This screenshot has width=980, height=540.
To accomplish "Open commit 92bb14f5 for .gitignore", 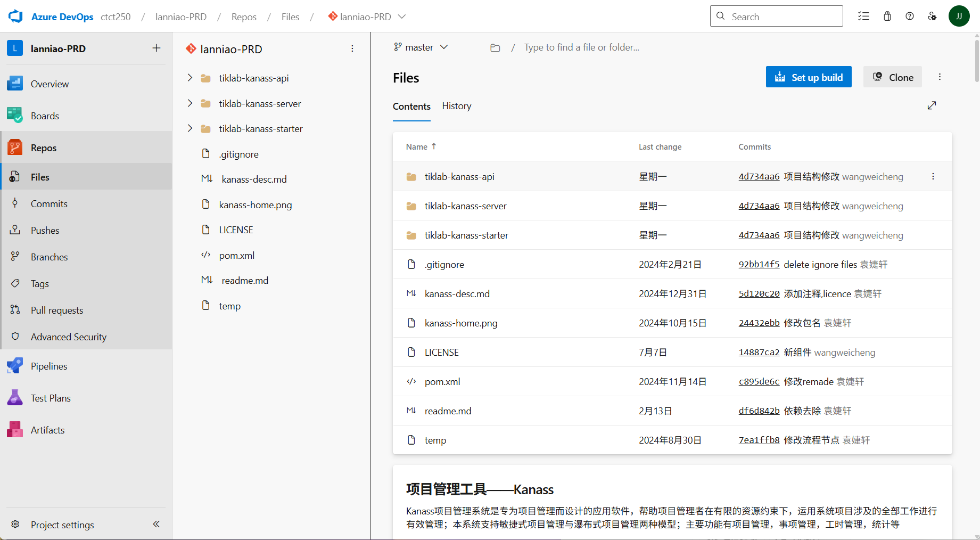I will 759,264.
